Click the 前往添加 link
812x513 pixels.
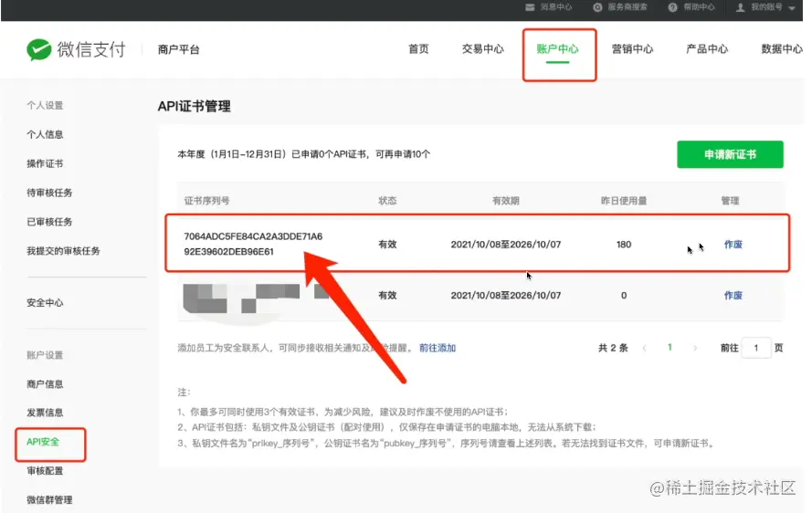click(438, 348)
